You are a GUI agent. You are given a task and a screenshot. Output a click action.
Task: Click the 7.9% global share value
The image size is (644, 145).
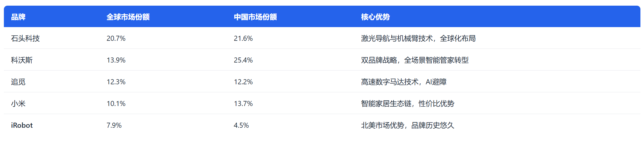pos(114,125)
